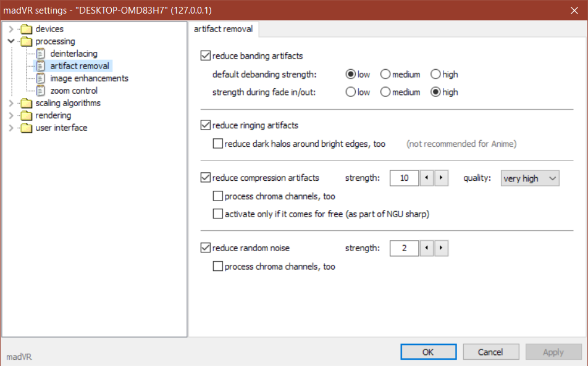Open image enhancements settings in the tree
The image size is (588, 366).
(89, 78)
